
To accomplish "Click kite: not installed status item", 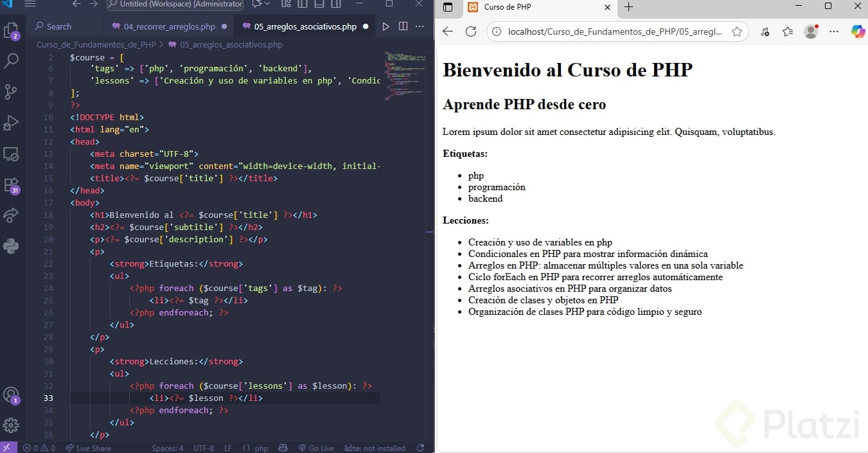I will (375, 448).
